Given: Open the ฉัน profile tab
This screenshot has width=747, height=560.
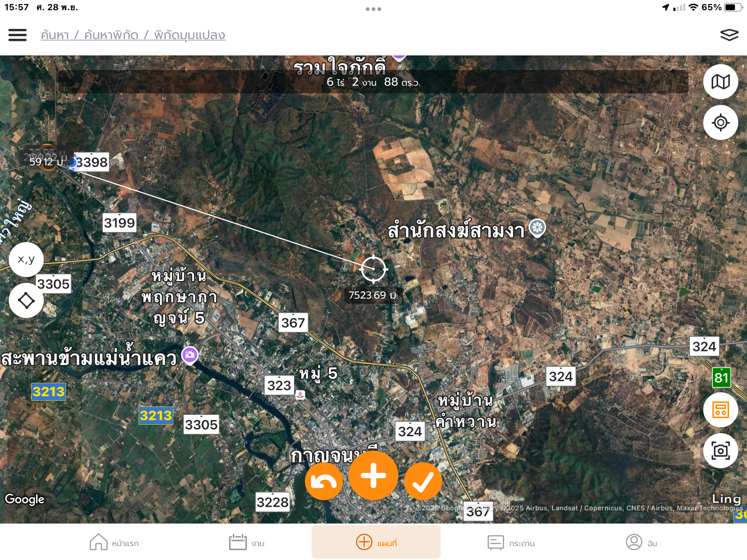Looking at the screenshot, I should coord(642,542).
